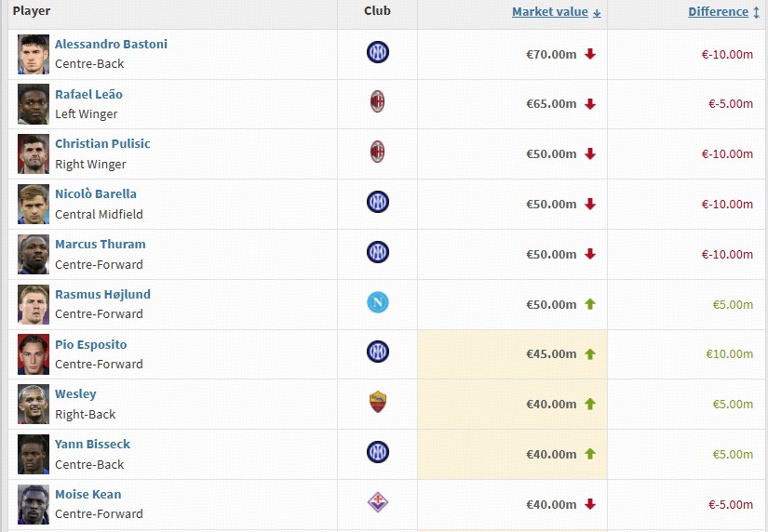Click AS Roma crest beside Wesley
Viewport: 768px width, 532px height.
pos(378,403)
